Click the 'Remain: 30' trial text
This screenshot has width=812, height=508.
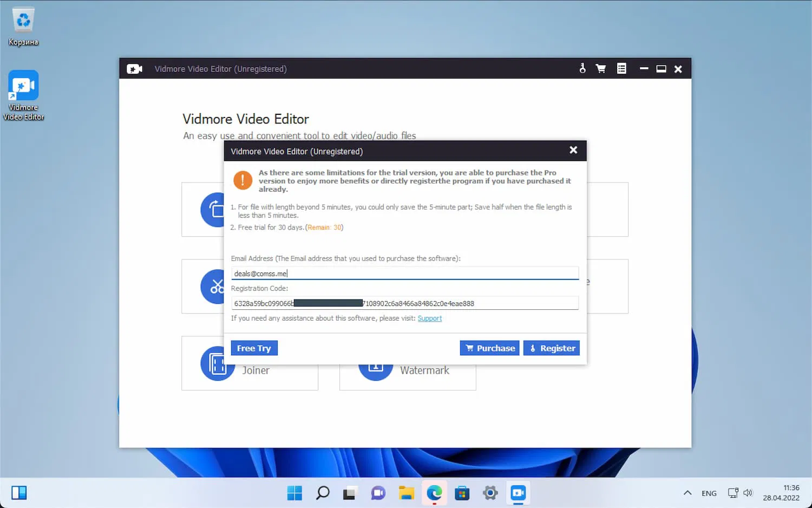(x=325, y=227)
